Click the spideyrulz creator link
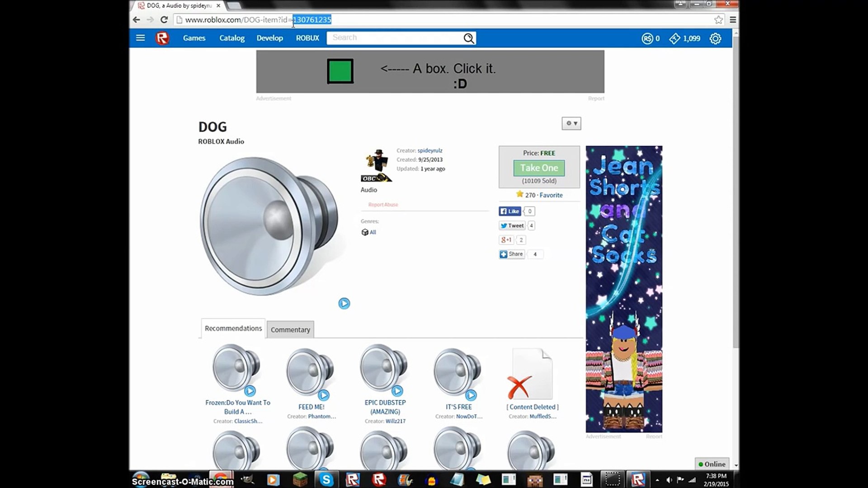The image size is (868, 488). (429, 150)
